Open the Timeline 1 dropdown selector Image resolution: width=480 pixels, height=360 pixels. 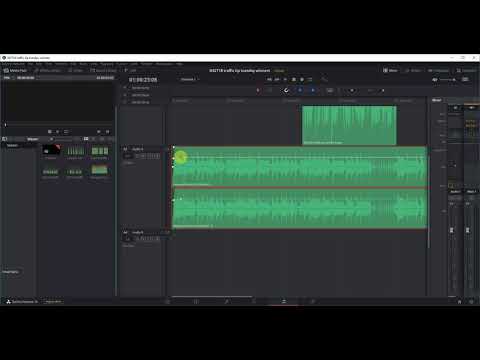click(x=190, y=79)
